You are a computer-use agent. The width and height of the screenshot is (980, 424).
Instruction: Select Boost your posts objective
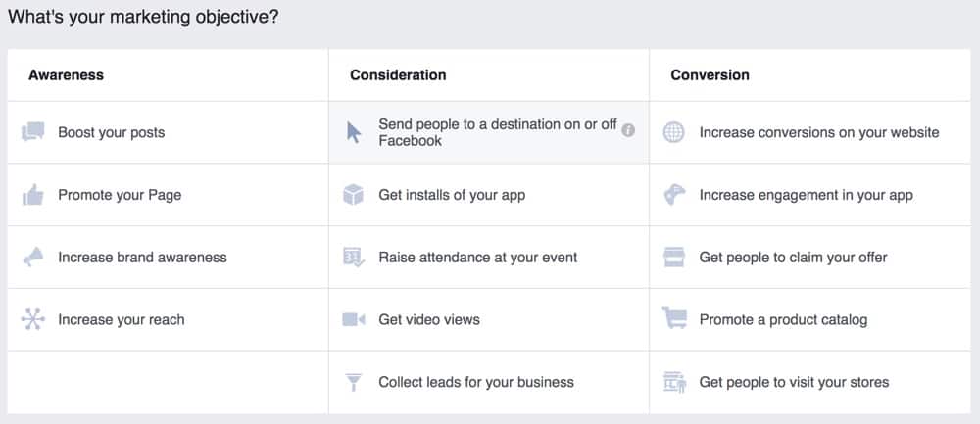(111, 132)
